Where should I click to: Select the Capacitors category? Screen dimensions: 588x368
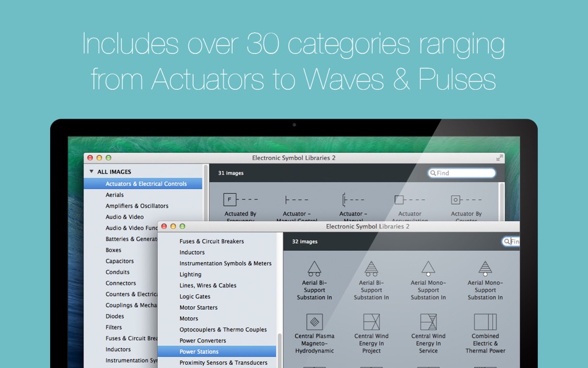[x=119, y=261]
